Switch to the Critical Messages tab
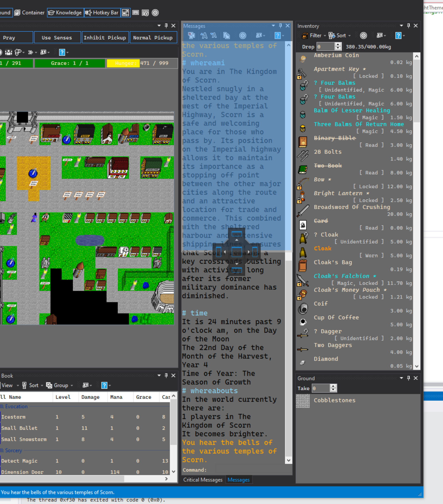443x504 pixels. click(x=203, y=480)
